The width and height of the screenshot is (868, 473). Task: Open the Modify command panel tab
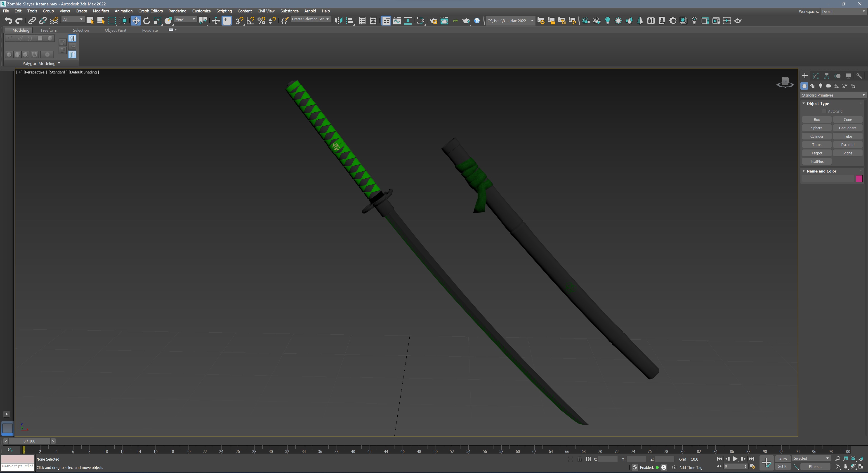(815, 76)
